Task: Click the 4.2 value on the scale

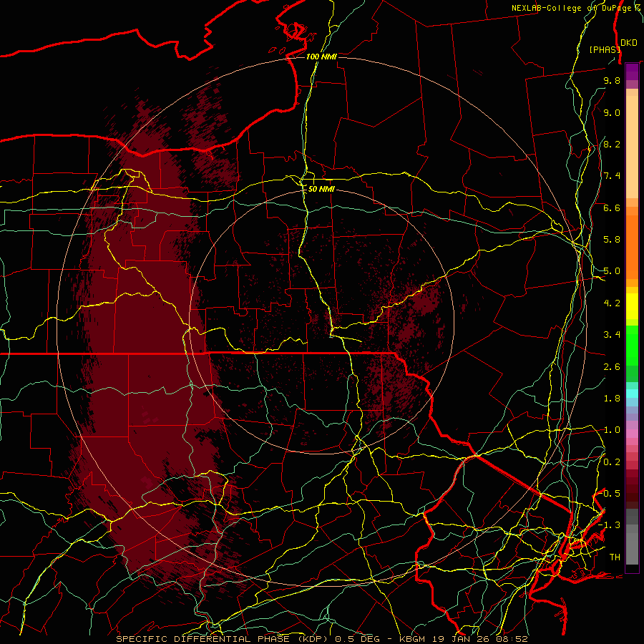Action: click(612, 303)
